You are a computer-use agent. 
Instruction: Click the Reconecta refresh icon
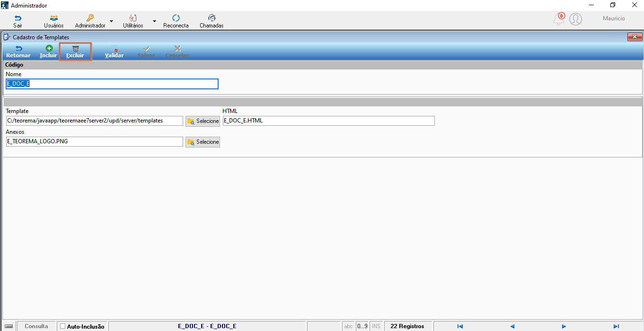tap(176, 18)
